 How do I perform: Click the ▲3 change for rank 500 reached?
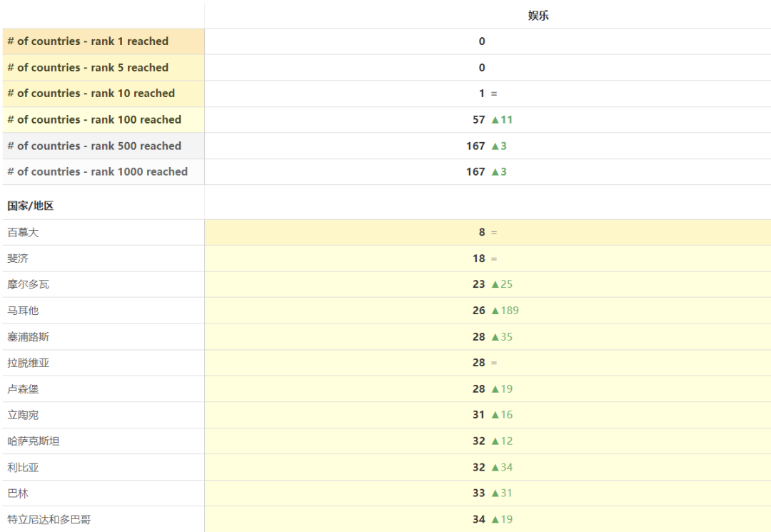tap(498, 146)
